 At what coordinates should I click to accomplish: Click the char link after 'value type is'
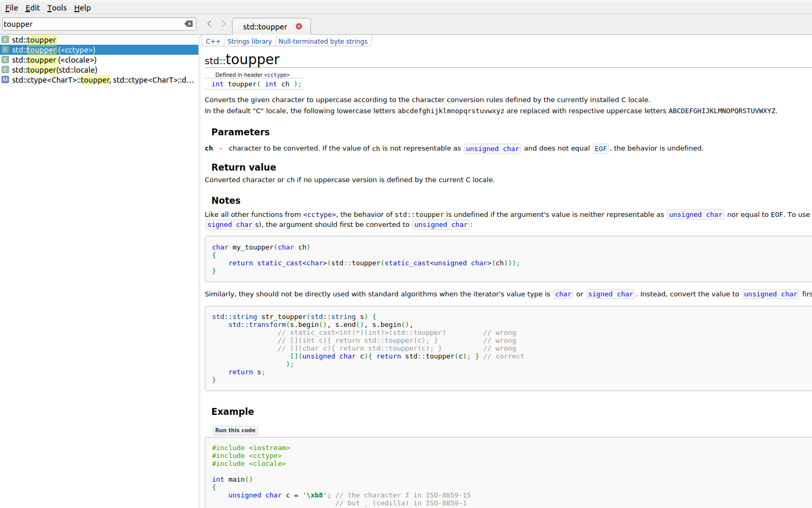pyautogui.click(x=563, y=294)
